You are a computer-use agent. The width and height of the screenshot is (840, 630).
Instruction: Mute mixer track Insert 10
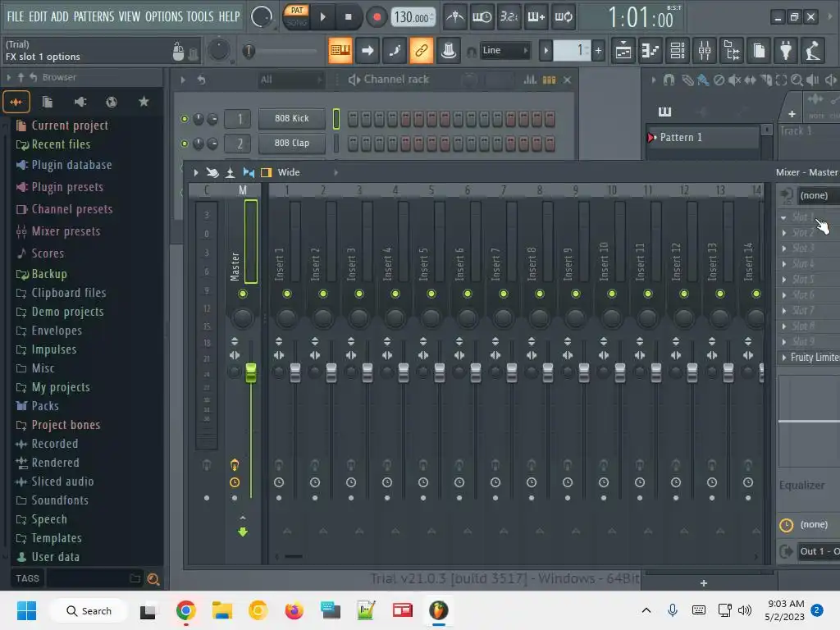pyautogui.click(x=612, y=294)
